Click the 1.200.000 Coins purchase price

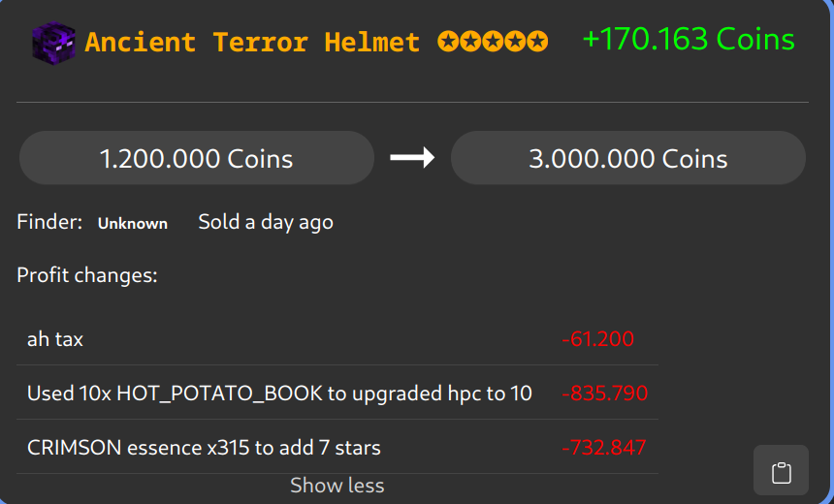(196, 158)
